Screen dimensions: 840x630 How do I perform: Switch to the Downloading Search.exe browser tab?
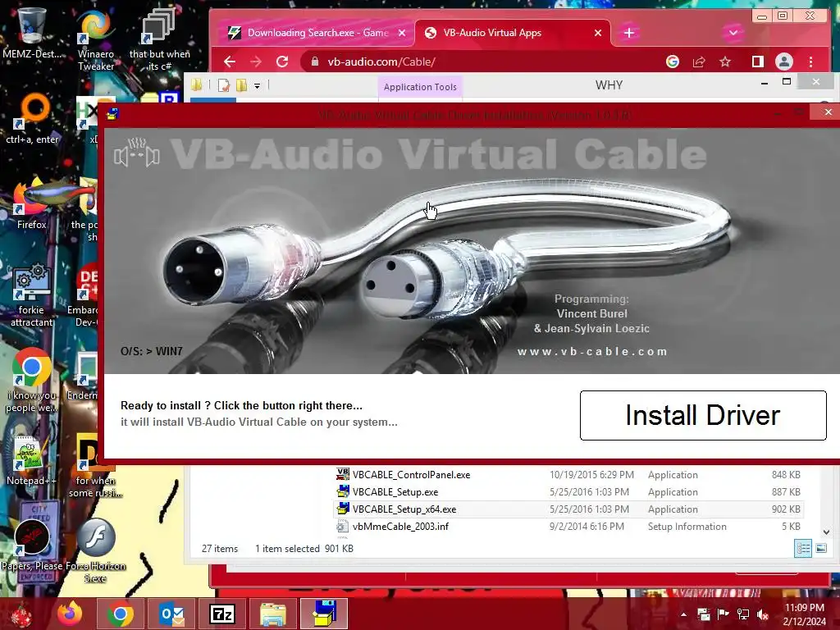(x=317, y=33)
